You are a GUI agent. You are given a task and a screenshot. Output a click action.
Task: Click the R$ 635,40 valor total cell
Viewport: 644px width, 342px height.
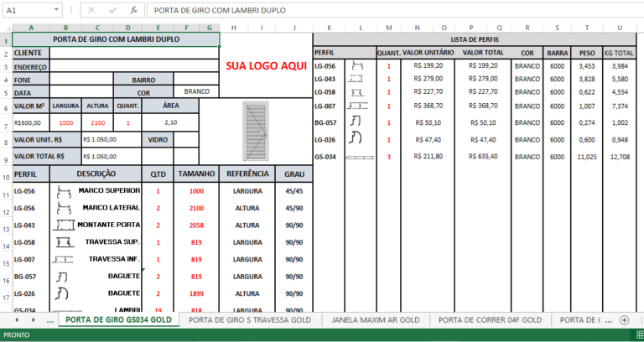[x=483, y=157]
